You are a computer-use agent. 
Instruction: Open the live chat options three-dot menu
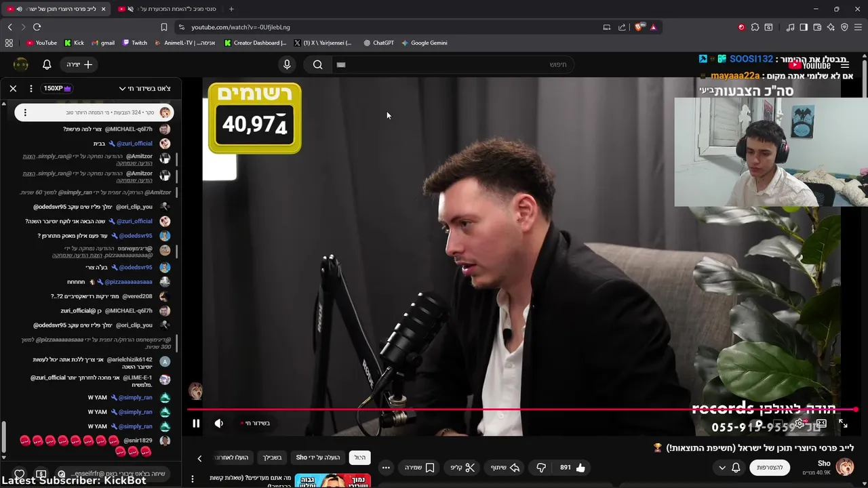click(31, 88)
